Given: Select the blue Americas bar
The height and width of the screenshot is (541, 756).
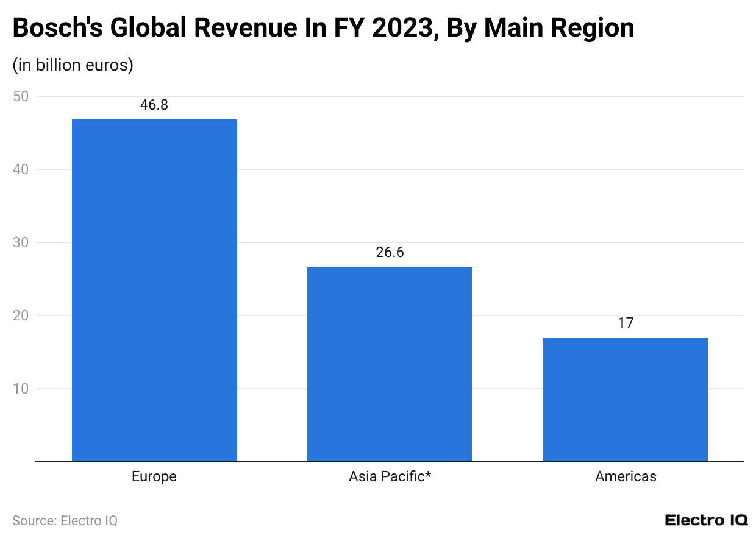Looking at the screenshot, I should [x=626, y=399].
